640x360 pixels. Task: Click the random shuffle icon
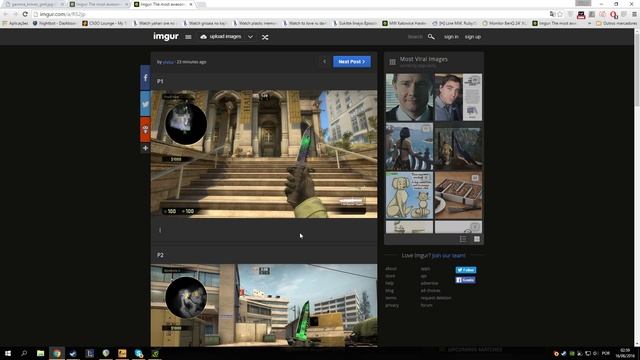coord(265,37)
